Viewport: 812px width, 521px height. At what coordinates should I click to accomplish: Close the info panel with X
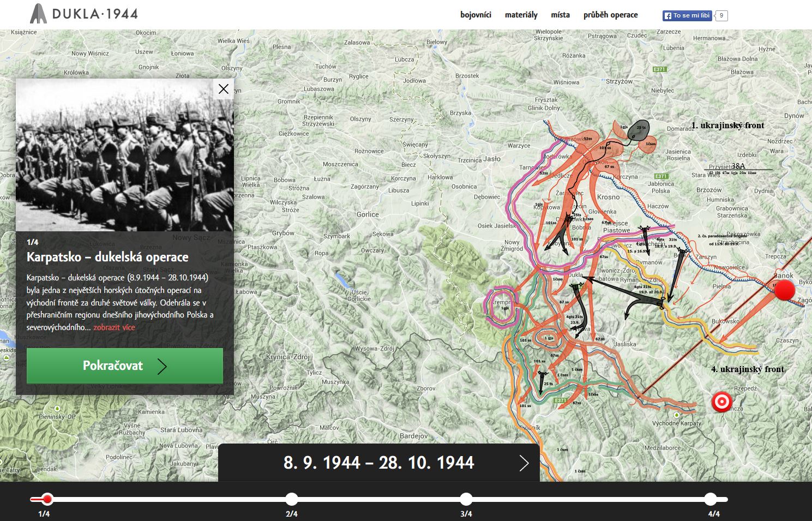pos(224,89)
